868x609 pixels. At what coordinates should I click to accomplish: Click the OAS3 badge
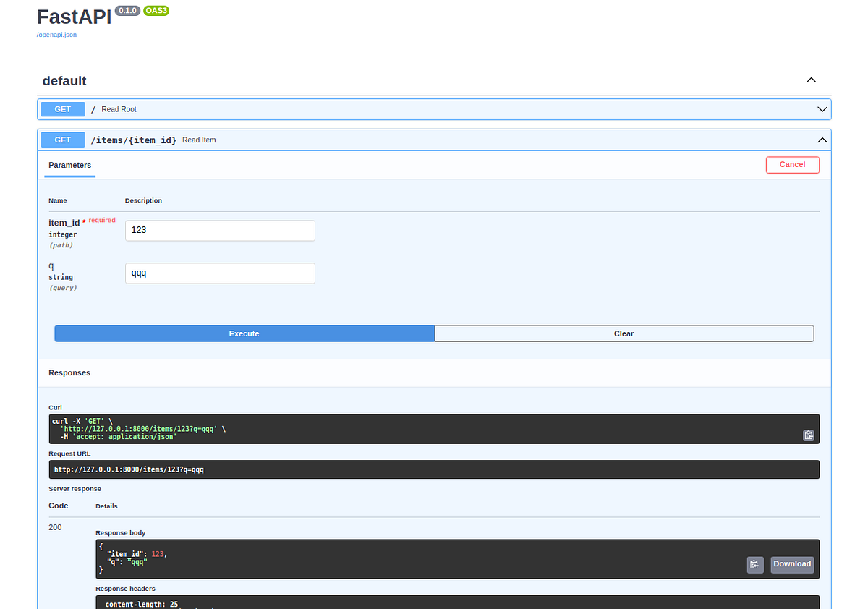(x=156, y=11)
